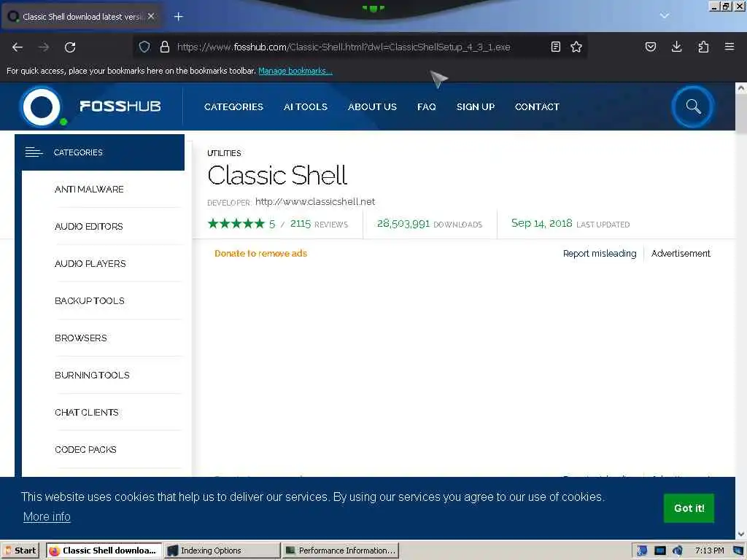This screenshot has height=560, width=747.
Task: Open SIGN UP navigation item
Action: tap(476, 106)
